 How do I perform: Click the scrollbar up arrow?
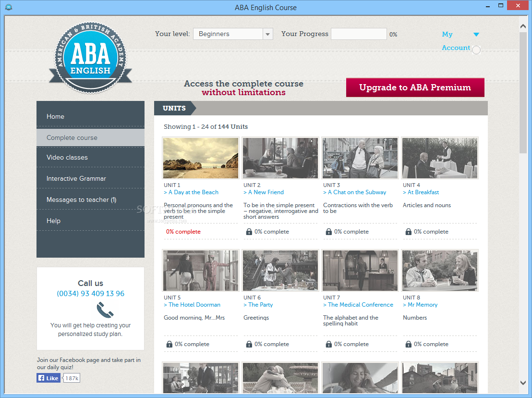tap(523, 26)
